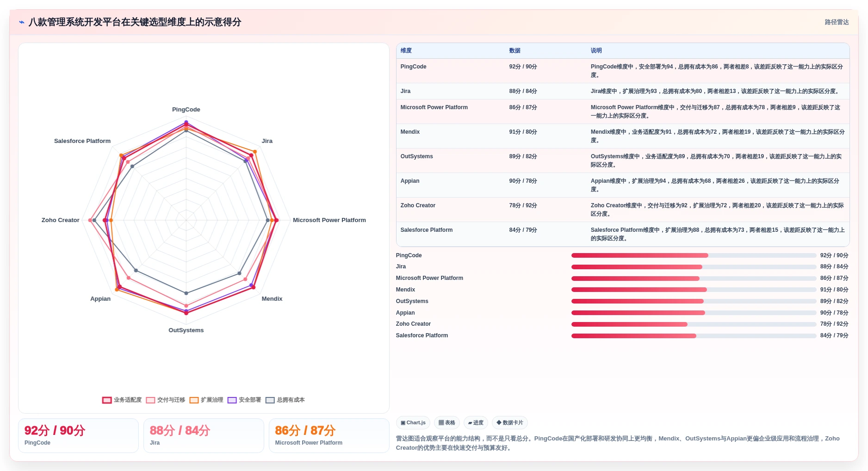The width and height of the screenshot is (868, 471).
Task: Select the Appian row in the table
Action: [x=623, y=185]
